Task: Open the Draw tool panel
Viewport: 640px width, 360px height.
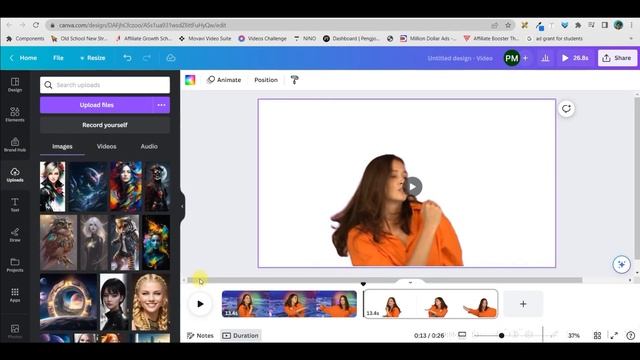Action: (x=15, y=235)
